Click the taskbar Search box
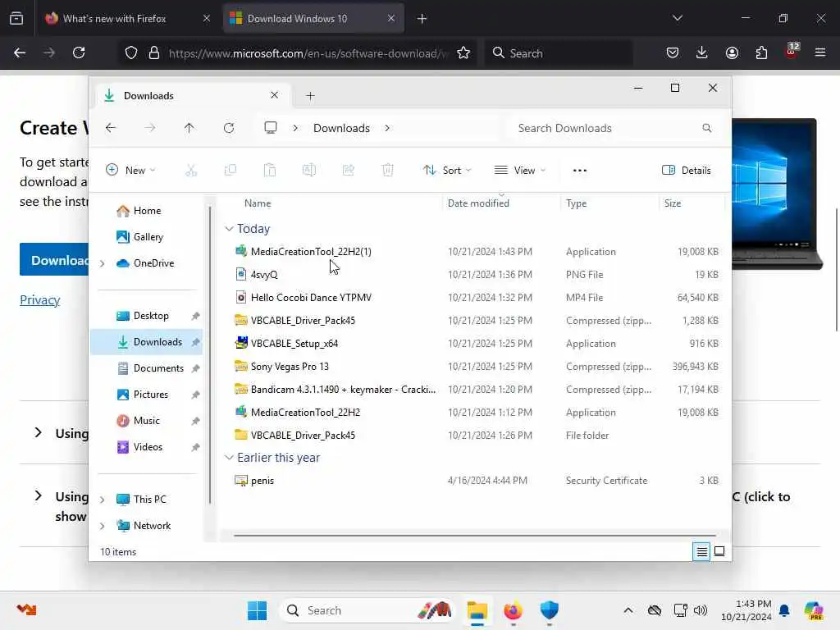This screenshot has height=630, width=840. pos(367,610)
